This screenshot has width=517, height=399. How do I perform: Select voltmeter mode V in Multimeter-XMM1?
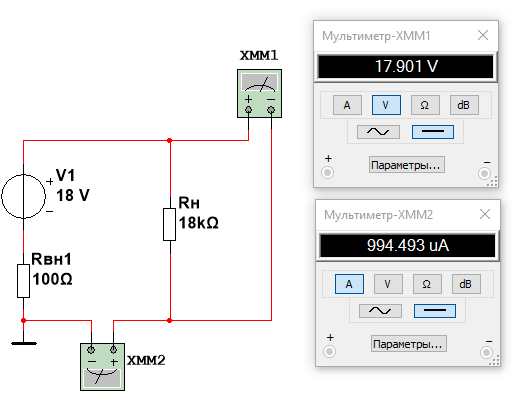386,105
